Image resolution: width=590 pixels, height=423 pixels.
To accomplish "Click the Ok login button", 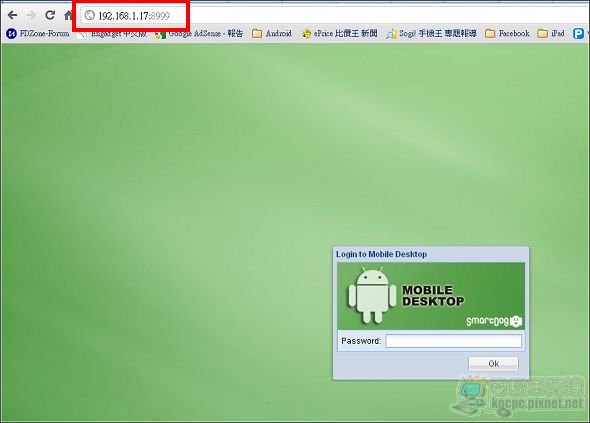I will (x=493, y=364).
